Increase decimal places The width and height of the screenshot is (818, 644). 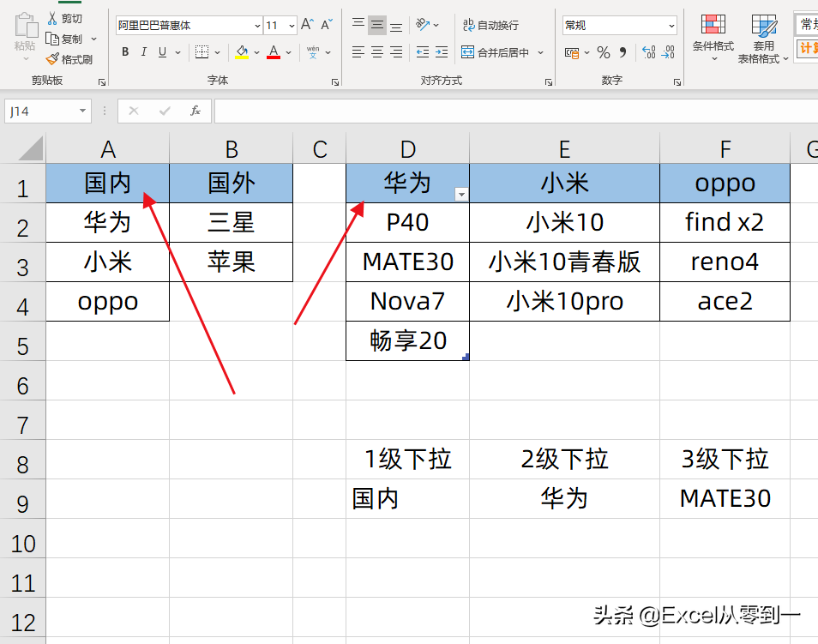click(x=648, y=52)
